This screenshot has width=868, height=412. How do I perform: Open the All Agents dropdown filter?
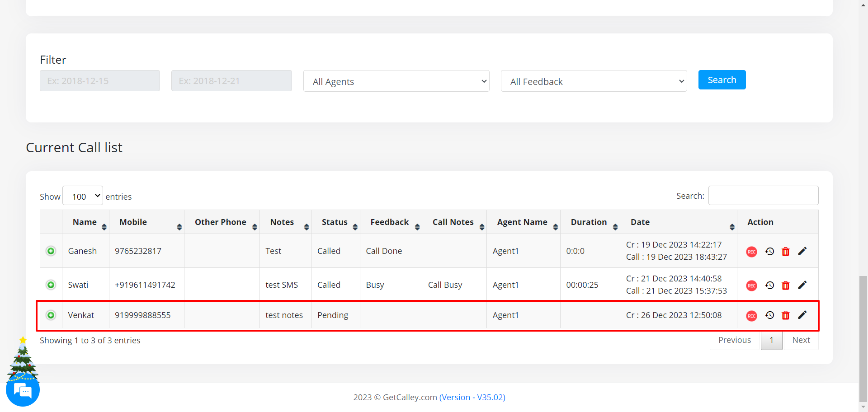396,81
